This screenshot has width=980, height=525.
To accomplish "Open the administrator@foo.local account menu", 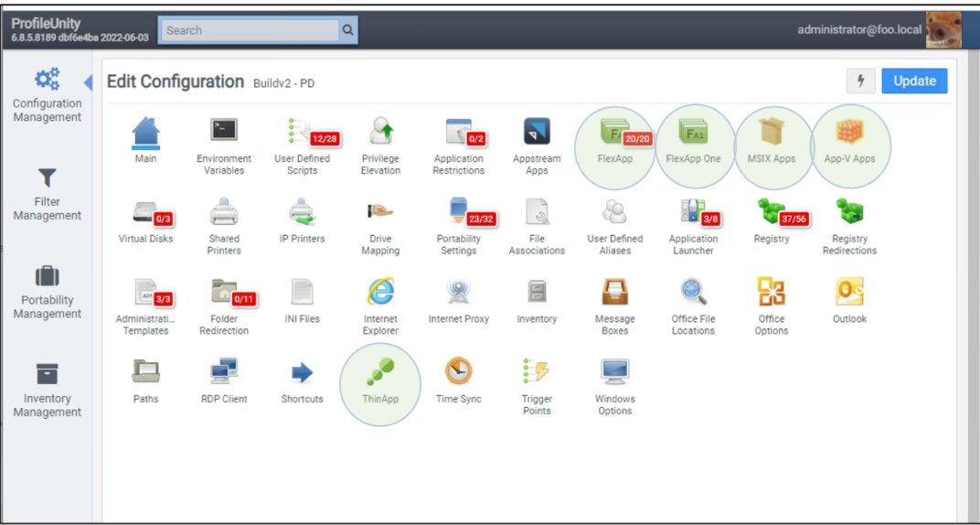I will [859, 29].
